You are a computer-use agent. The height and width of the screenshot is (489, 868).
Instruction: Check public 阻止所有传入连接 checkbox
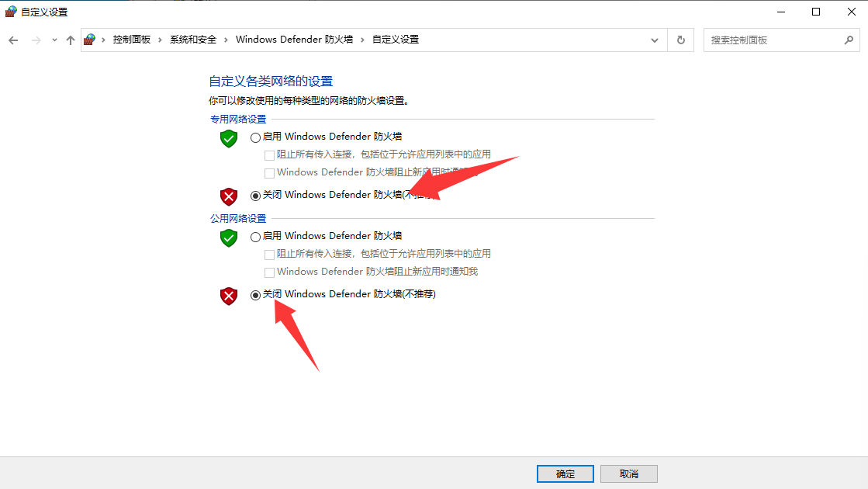coord(270,254)
